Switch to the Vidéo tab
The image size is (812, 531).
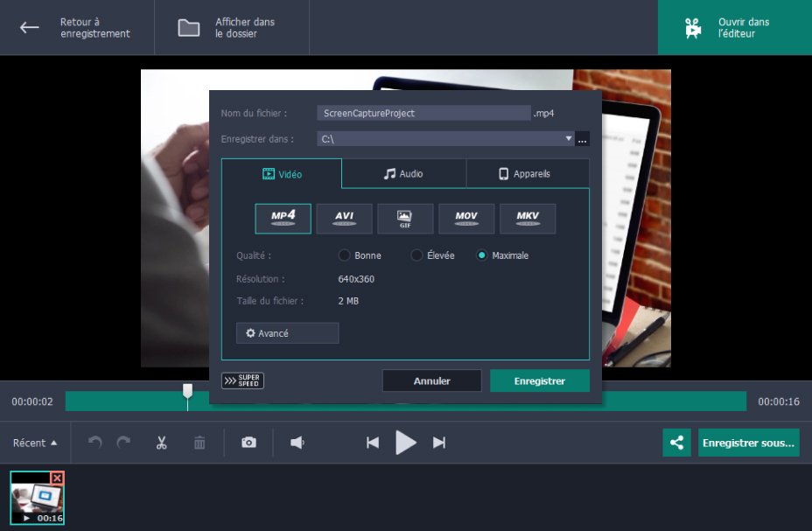[282, 174]
